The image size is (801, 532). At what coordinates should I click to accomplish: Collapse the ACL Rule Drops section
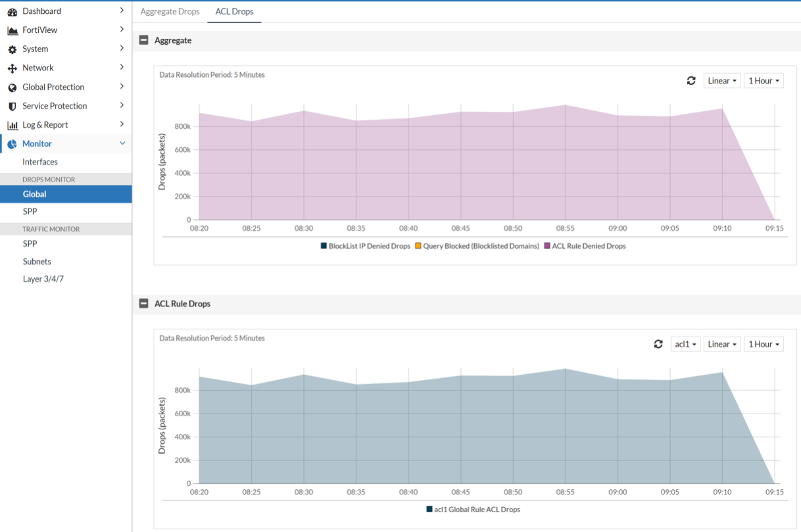pos(143,303)
